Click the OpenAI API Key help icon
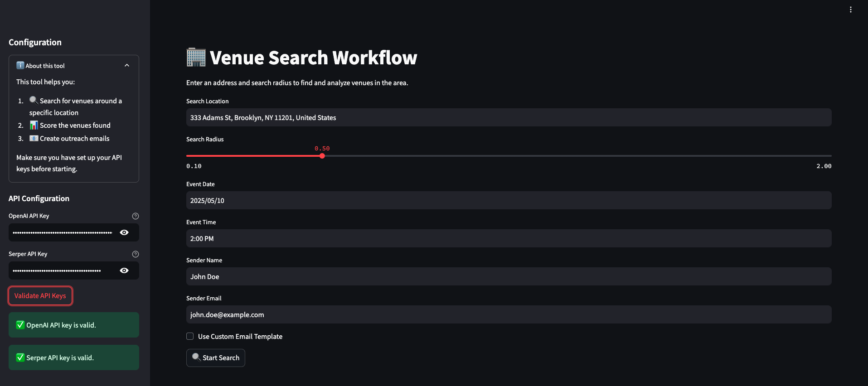 135,216
